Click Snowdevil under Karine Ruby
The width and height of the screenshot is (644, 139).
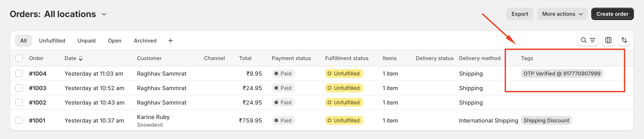[x=149, y=125]
